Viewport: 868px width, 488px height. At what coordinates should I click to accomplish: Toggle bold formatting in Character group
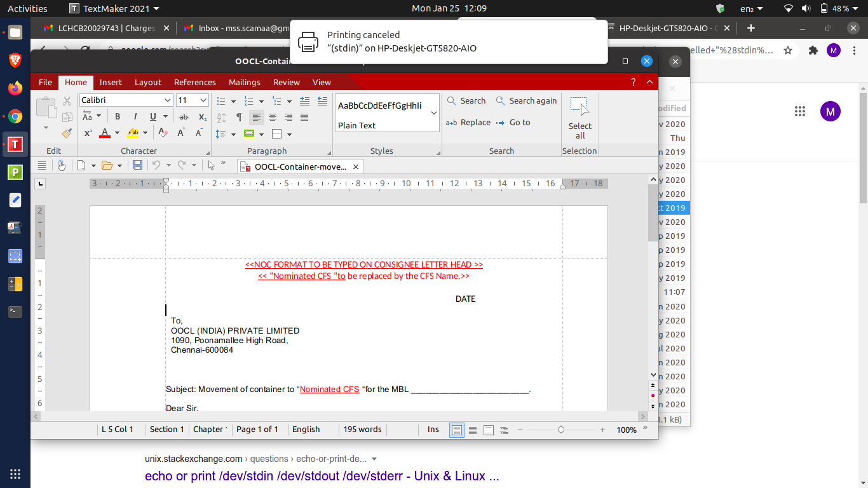(x=118, y=117)
